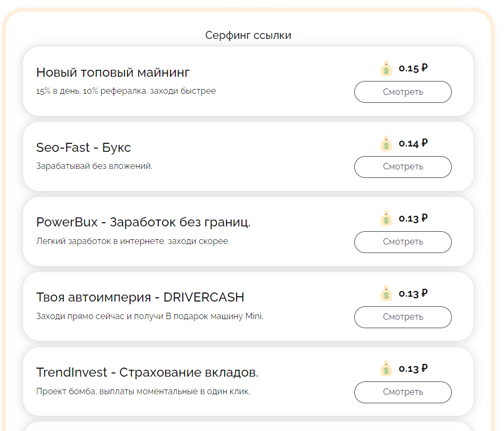This screenshot has height=431, width=504.
Task: Click money bag icon for Новый топовый майнинг
Action: [x=386, y=69]
